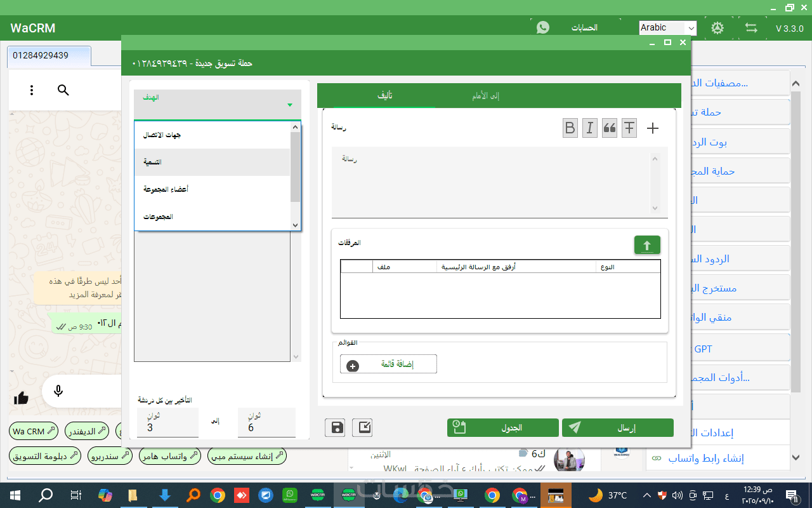Click the microphone voice message icon
The width and height of the screenshot is (812, 508).
[58, 391]
